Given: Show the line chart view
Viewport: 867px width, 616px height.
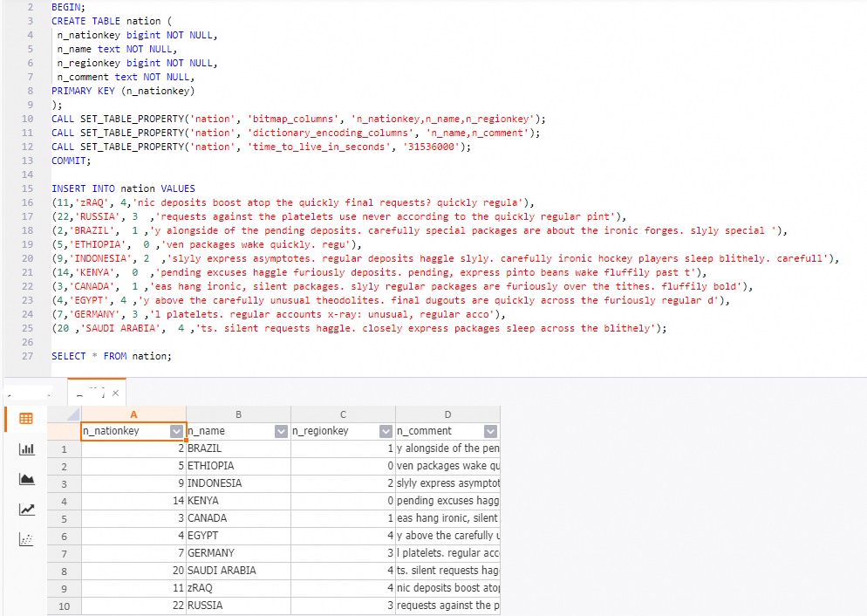Looking at the screenshot, I should pos(26,510).
